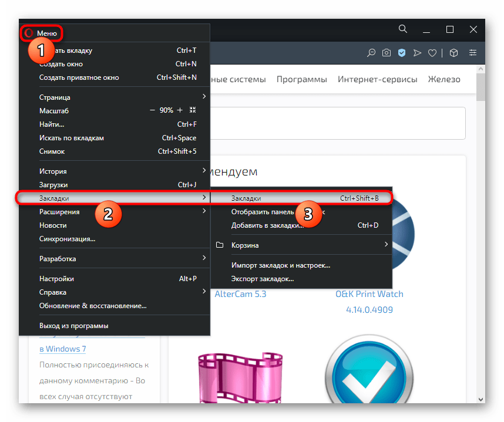The height and width of the screenshot is (422, 504).
Task: Choose Искать по вкладкам
Action: click(x=115, y=138)
